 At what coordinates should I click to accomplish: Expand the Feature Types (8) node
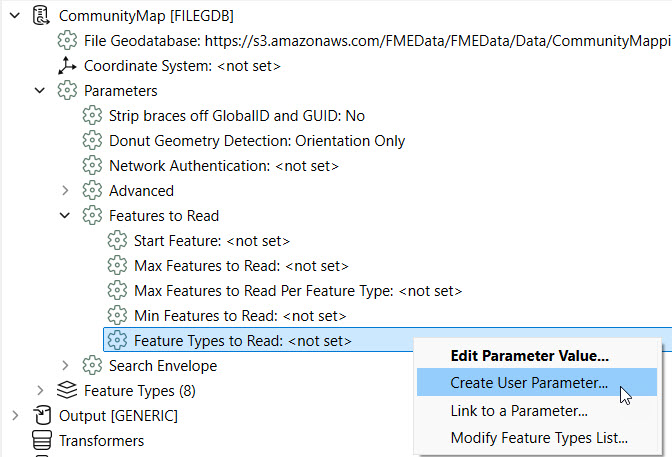pos(41,390)
